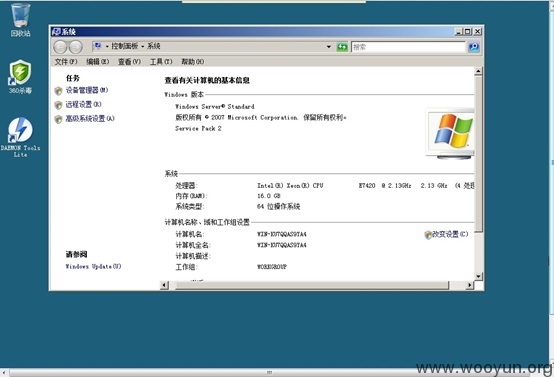This screenshot has height=377, width=554.
Task: Click 更改设置(C) link
Action: [x=450, y=234]
